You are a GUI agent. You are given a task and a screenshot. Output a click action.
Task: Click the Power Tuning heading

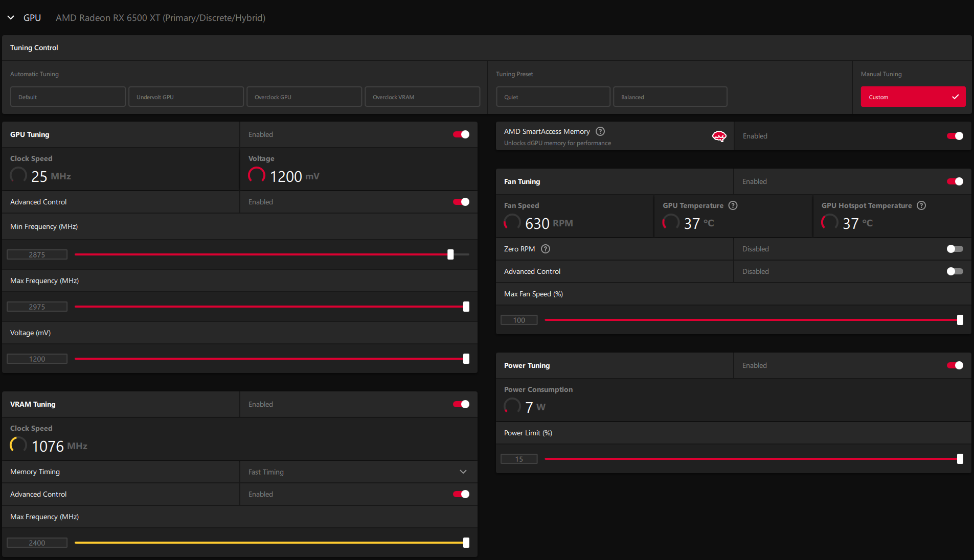click(527, 365)
